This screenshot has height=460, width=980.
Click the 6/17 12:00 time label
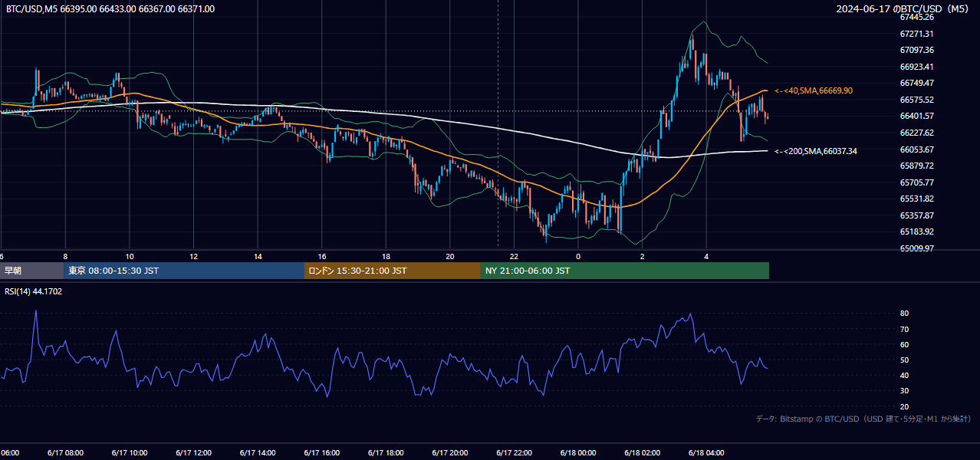pos(193,453)
